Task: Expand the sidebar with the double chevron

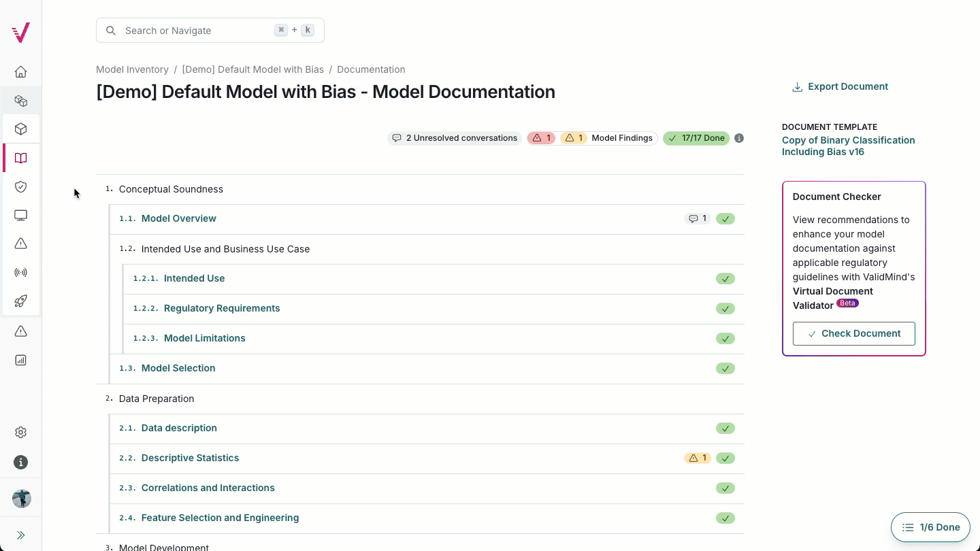Action: click(20, 535)
